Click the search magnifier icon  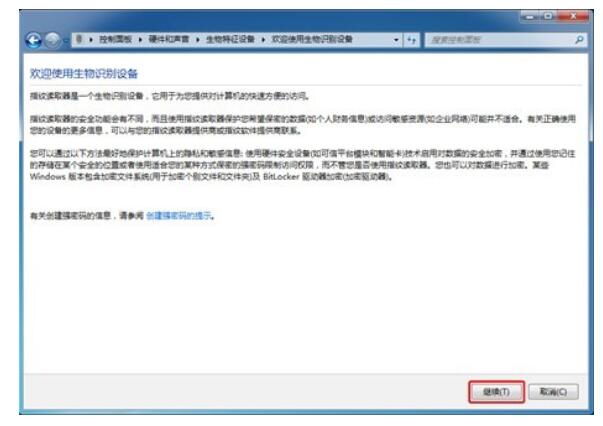[579, 39]
